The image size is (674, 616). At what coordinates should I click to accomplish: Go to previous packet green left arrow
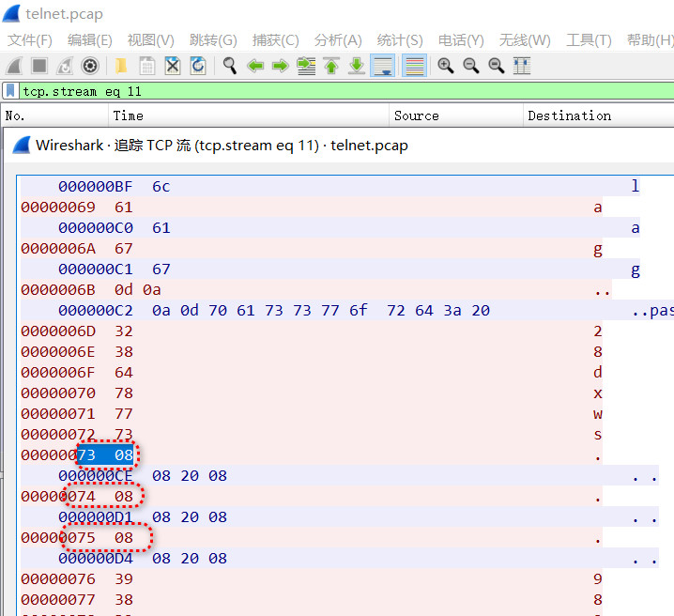(x=255, y=66)
